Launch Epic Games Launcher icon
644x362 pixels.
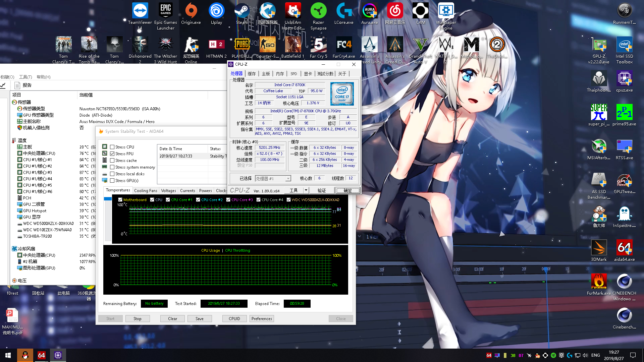click(165, 16)
